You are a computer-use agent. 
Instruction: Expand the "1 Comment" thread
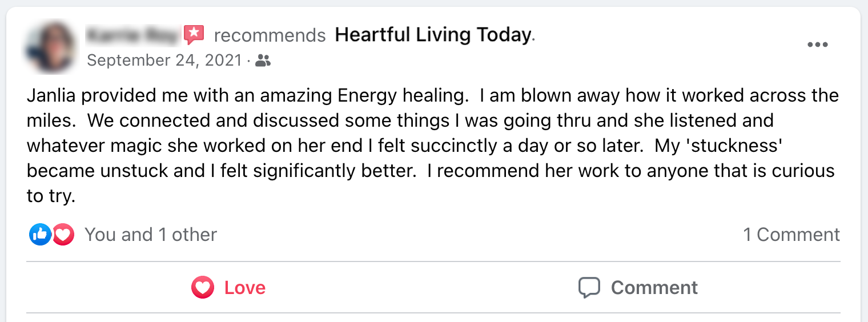tap(791, 235)
